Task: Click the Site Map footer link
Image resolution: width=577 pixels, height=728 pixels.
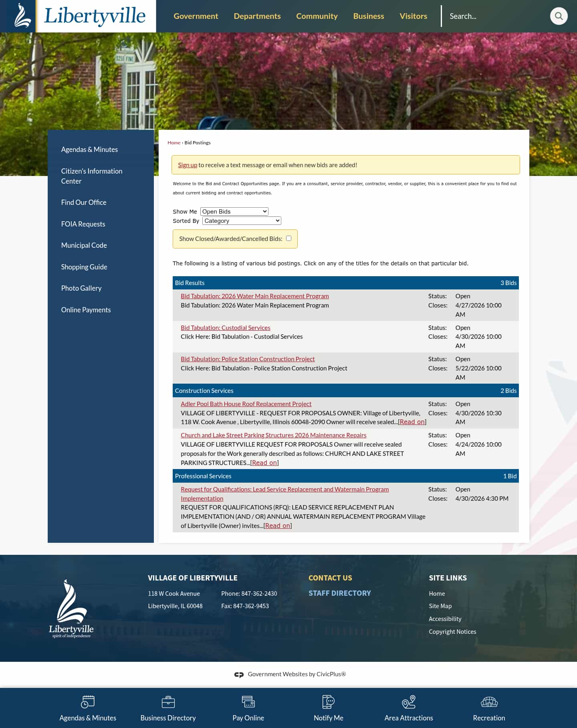Action: click(x=440, y=606)
